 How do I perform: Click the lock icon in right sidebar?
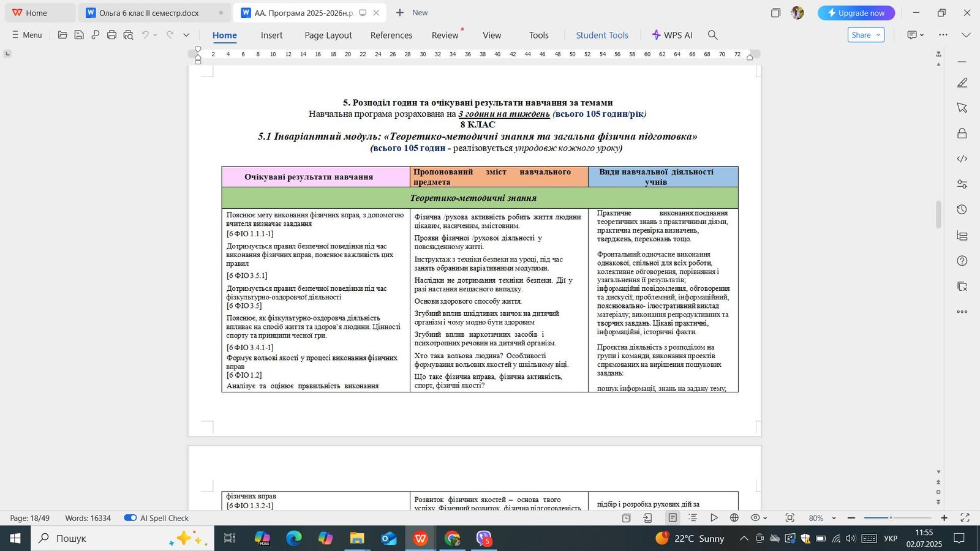[x=962, y=133]
